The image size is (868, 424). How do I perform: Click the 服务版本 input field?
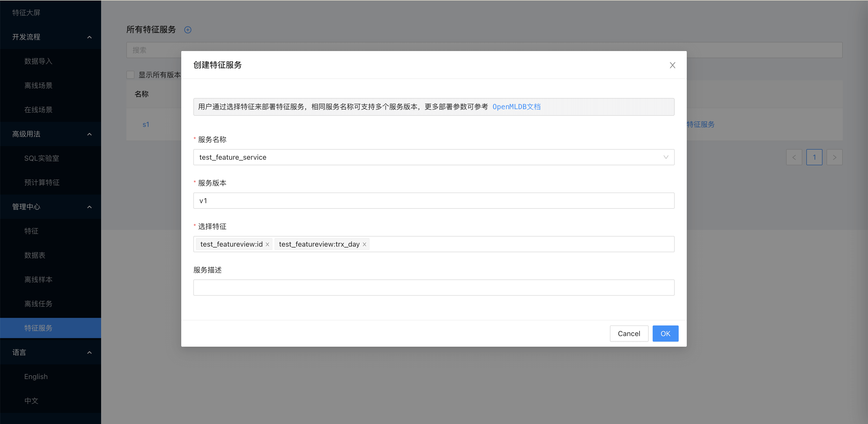434,201
